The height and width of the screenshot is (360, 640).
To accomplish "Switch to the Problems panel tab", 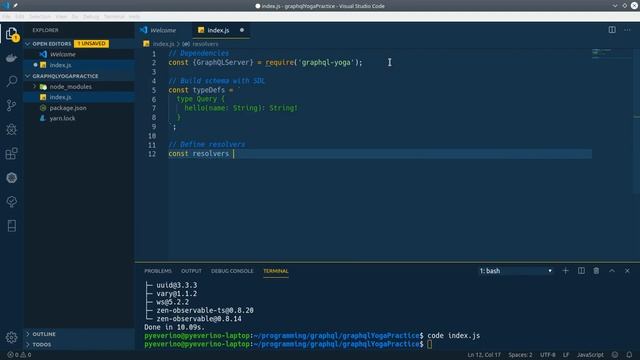I will [x=158, y=271].
